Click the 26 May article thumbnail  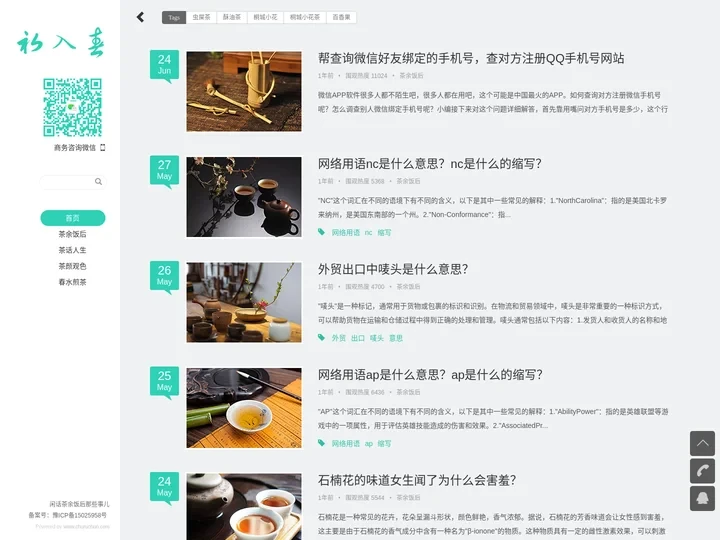[x=244, y=302]
